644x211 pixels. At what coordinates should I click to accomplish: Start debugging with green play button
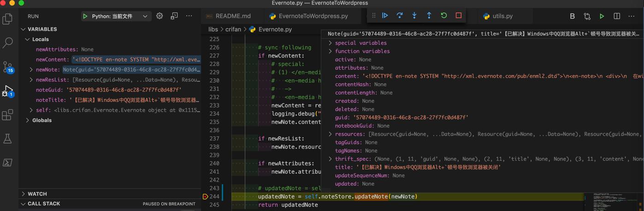pyautogui.click(x=85, y=16)
